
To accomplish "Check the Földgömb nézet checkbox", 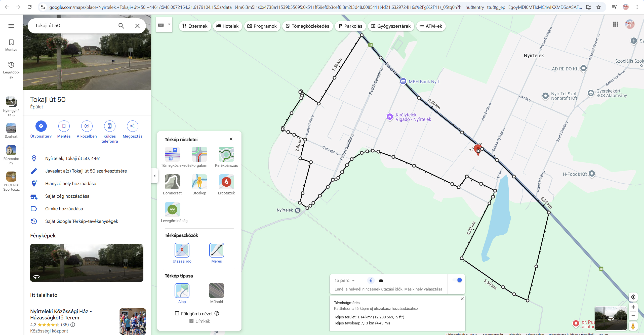I will tap(177, 313).
